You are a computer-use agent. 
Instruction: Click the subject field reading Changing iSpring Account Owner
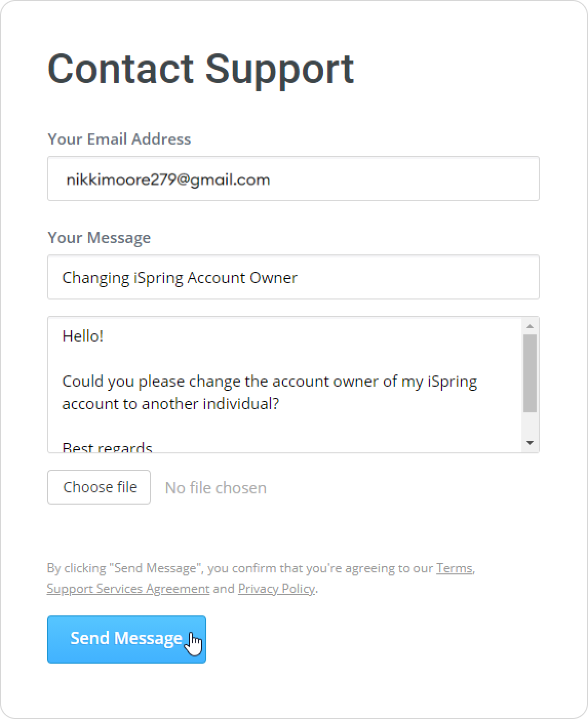[293, 277]
